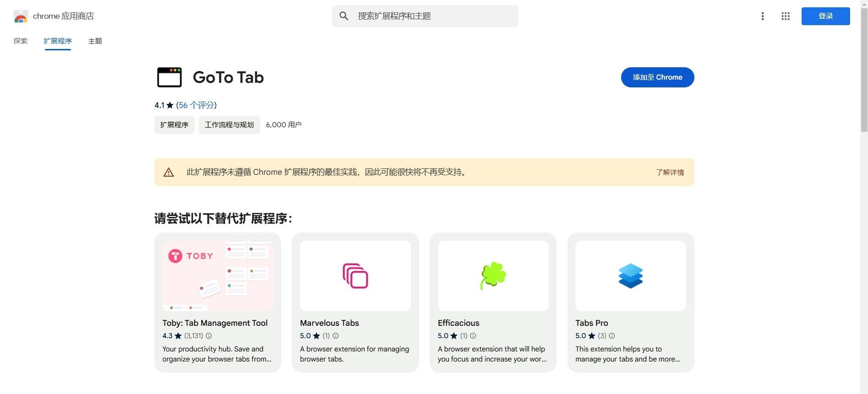Click the Tabs Pro blue layers icon
868x394 pixels.
click(631, 276)
